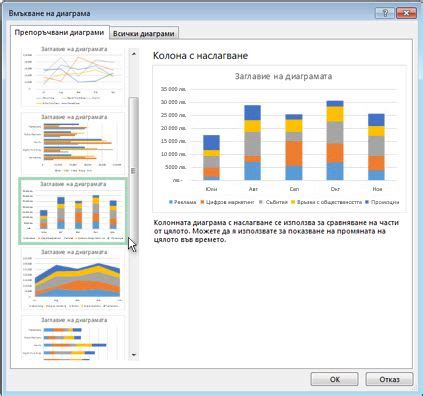Click the dialog title Вмъкване на диаграма
Viewport: 423px width, 396px height.
click(x=49, y=13)
